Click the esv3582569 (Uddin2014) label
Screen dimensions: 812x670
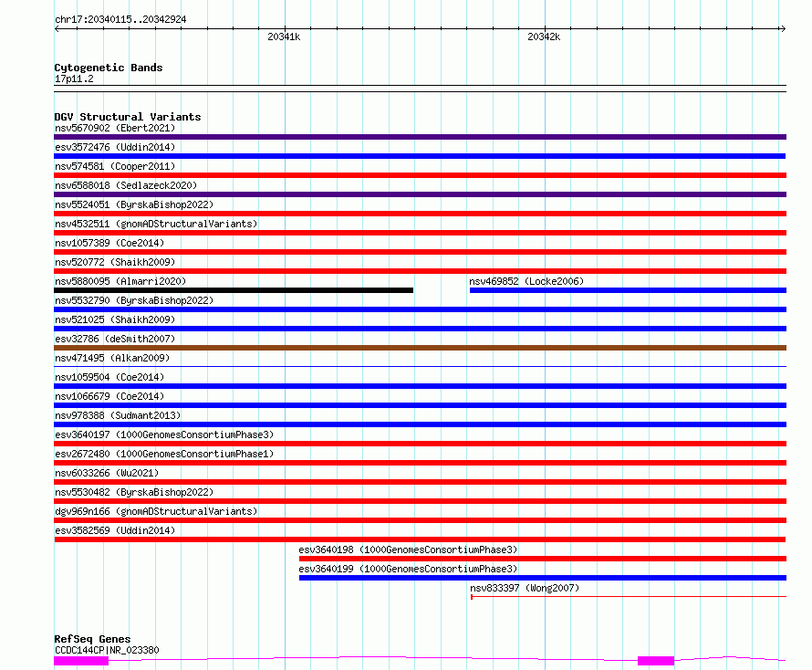coord(115,530)
